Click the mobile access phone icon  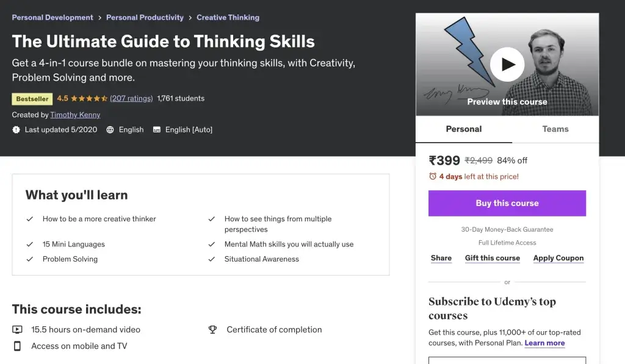pos(18,346)
